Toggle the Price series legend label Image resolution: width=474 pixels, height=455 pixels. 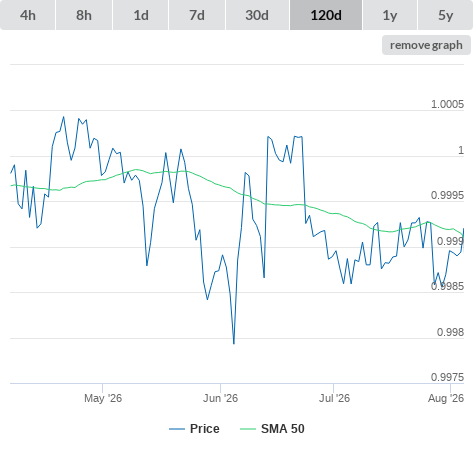point(205,429)
